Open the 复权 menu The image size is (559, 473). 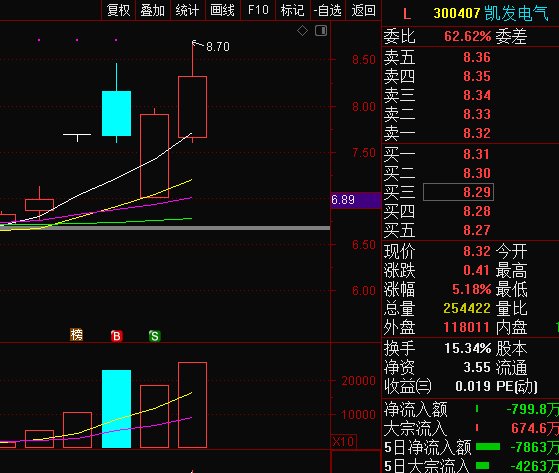pos(118,10)
